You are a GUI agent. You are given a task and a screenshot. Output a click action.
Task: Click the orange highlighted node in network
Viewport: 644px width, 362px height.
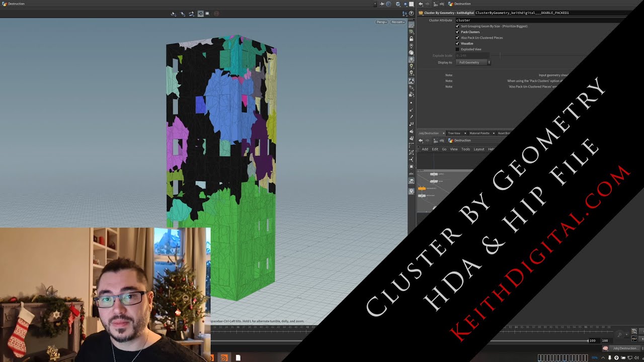(422, 188)
